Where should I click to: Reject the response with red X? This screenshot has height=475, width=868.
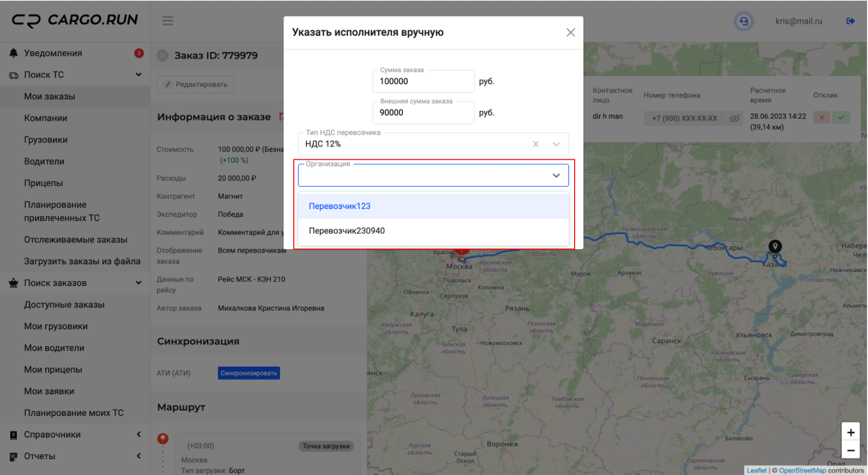(x=821, y=117)
